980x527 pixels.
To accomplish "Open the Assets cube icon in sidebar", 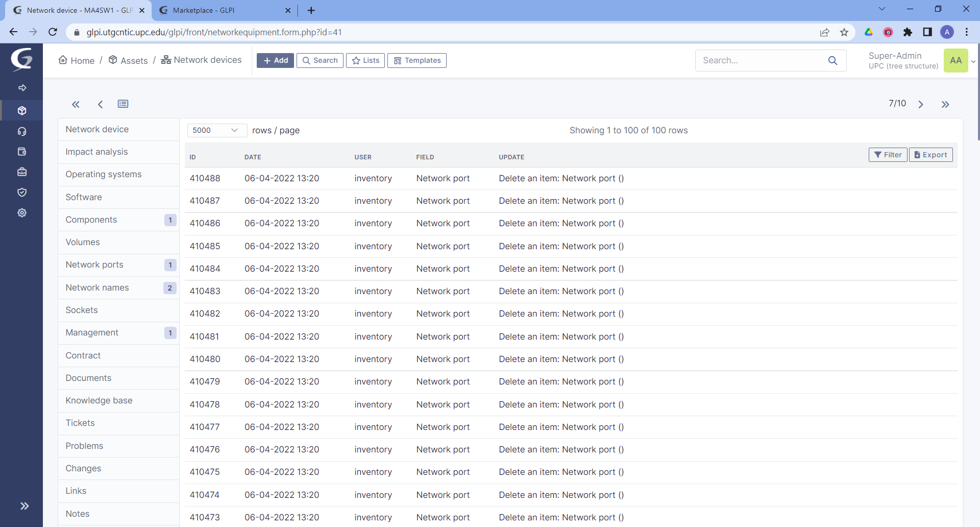I will pyautogui.click(x=22, y=110).
